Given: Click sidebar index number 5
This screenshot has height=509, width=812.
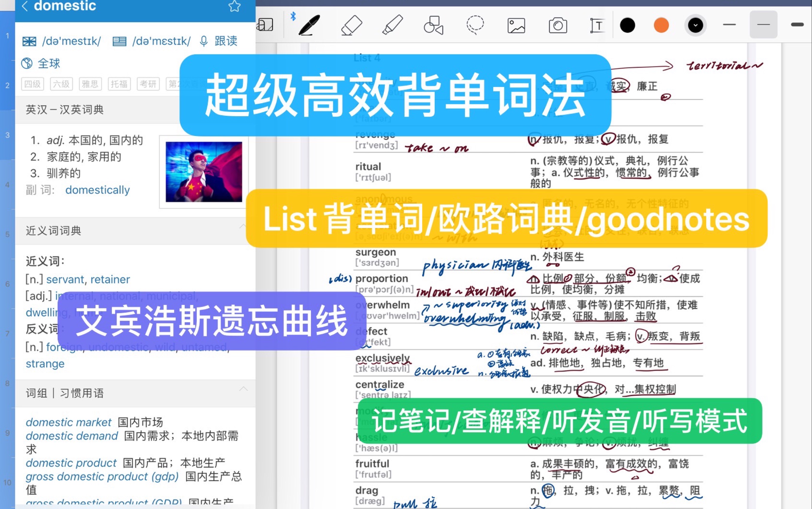Looking at the screenshot, I should (7, 234).
